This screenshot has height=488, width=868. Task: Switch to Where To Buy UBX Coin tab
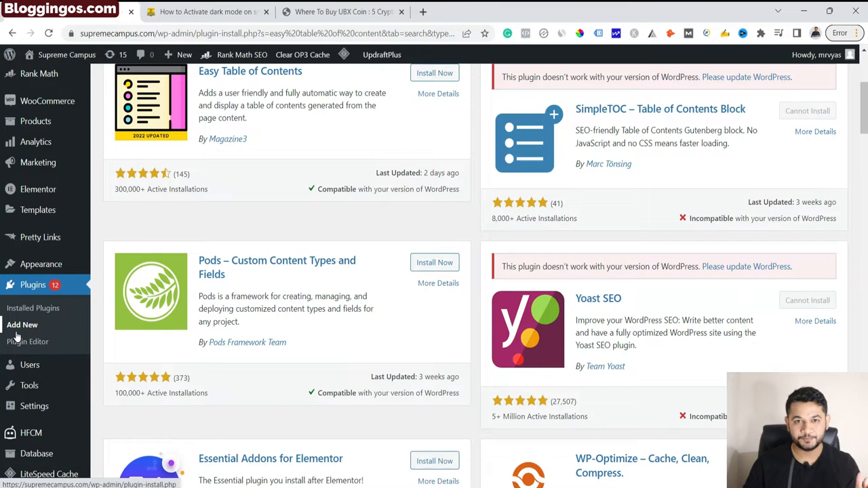342,12
